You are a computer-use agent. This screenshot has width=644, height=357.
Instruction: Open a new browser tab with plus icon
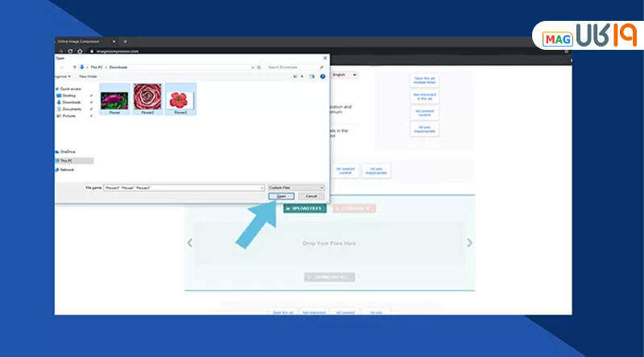click(x=125, y=41)
